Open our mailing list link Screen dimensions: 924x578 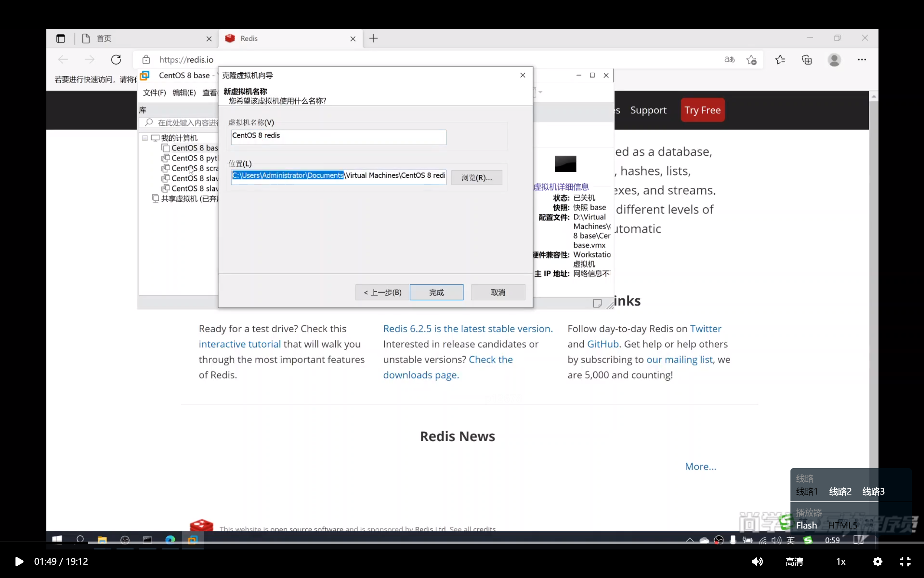(x=679, y=359)
